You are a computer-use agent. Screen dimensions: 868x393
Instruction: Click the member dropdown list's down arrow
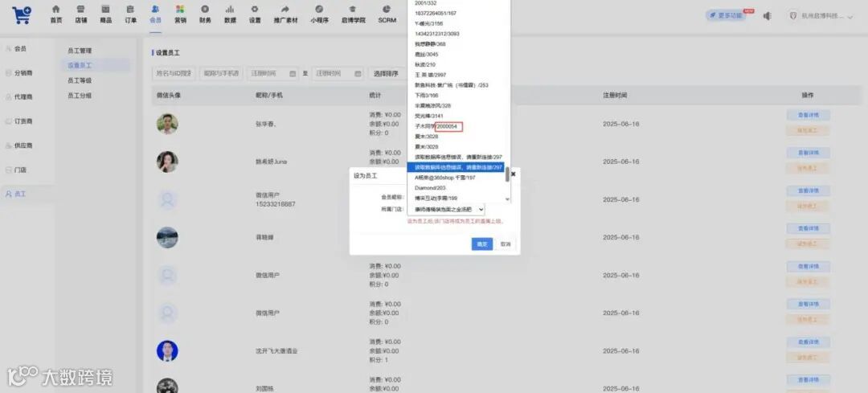click(x=508, y=199)
